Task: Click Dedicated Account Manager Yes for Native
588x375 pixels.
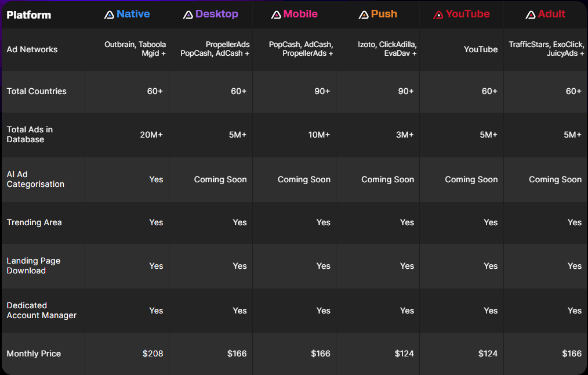Action: click(x=156, y=311)
